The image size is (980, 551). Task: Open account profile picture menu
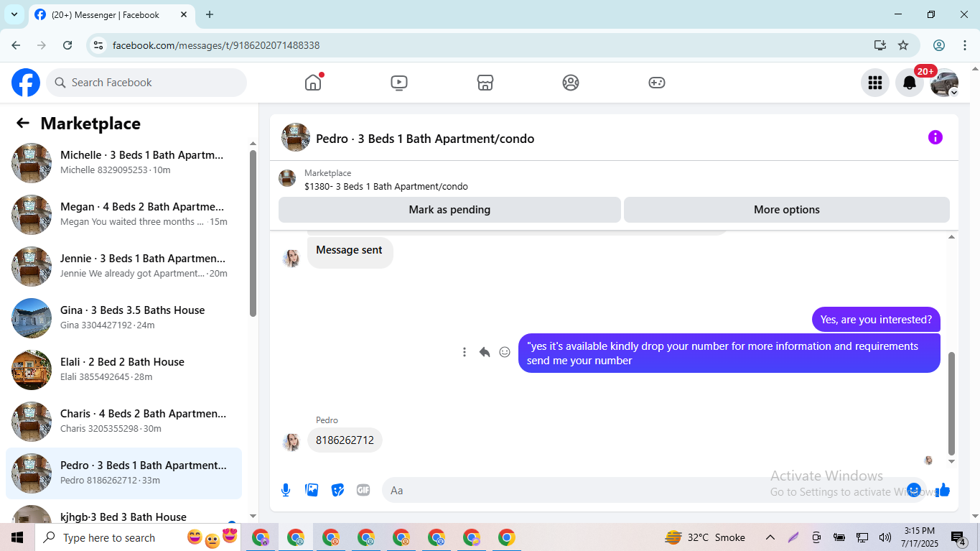coord(944,83)
